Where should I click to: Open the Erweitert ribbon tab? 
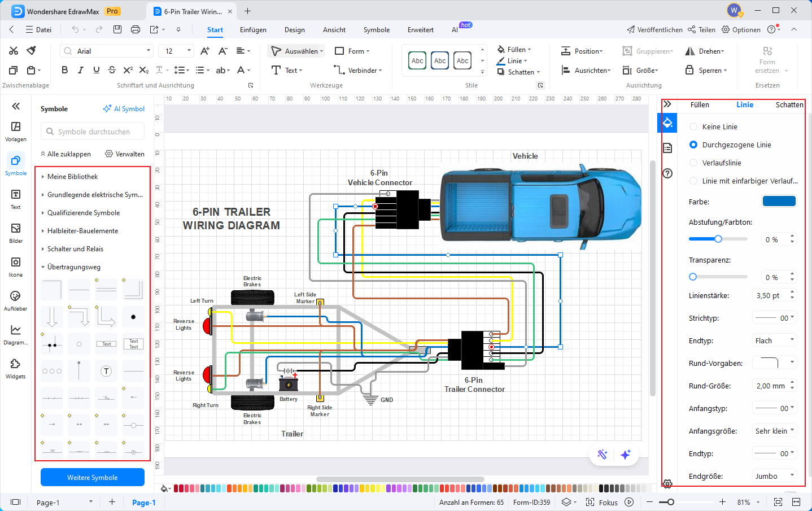pyautogui.click(x=421, y=30)
